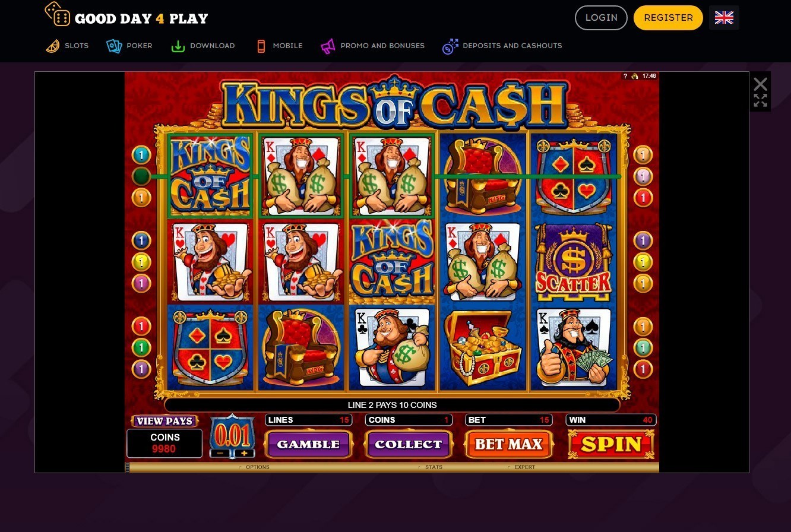Select the Options radio button

tap(240, 467)
